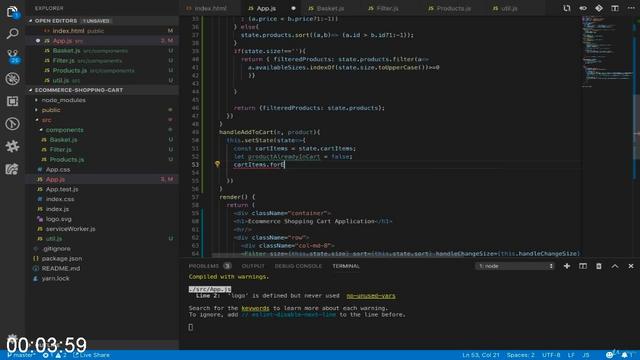Screen dimensions: 640x360
Task: Click the eye preview icon in editor toolbar
Action: 583,8
